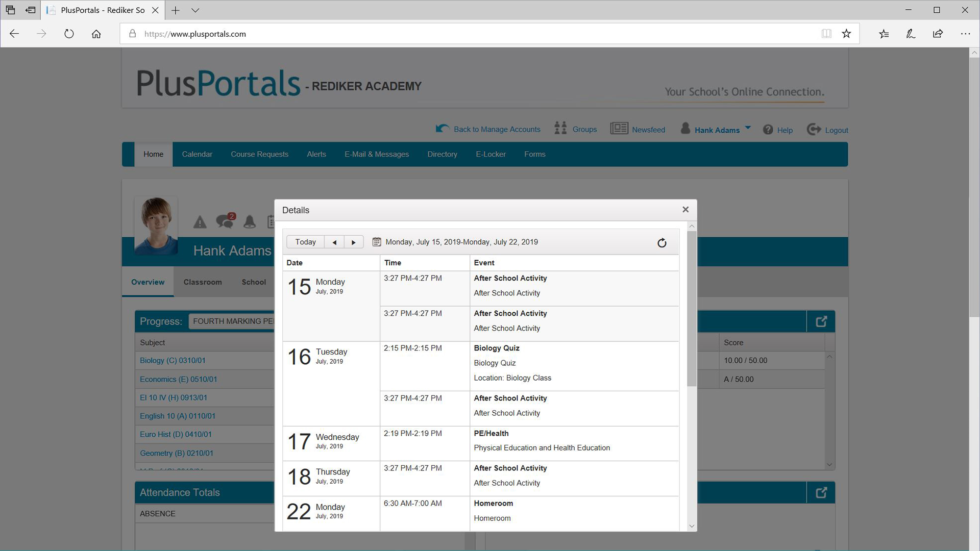Switch to the Classroom tab
The image size is (980, 551).
[203, 282]
